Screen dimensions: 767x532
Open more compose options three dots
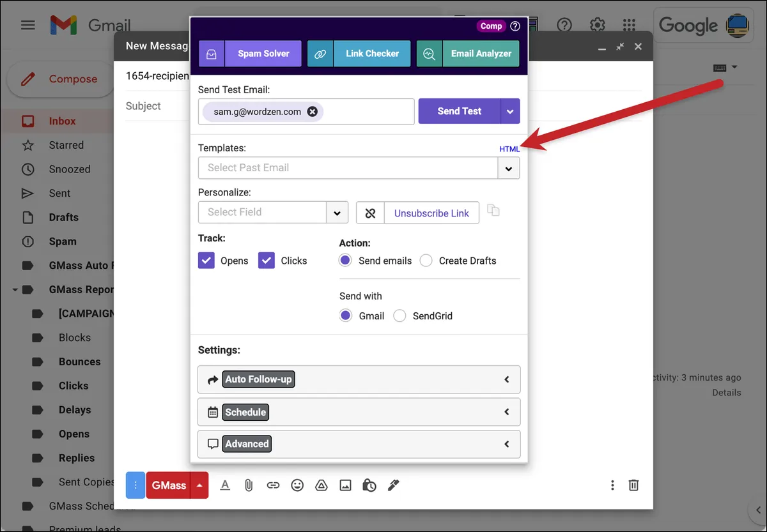612,485
